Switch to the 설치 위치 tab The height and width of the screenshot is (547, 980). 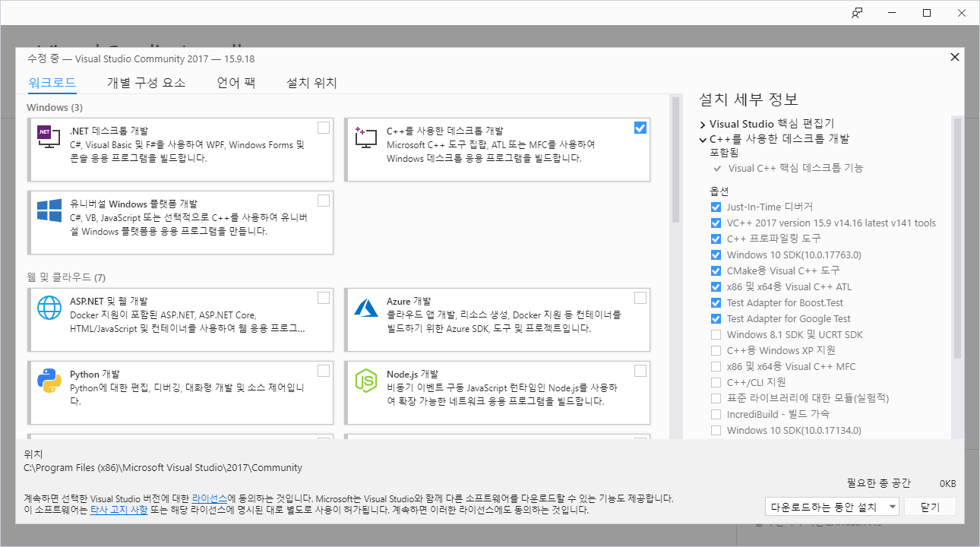coord(311,83)
